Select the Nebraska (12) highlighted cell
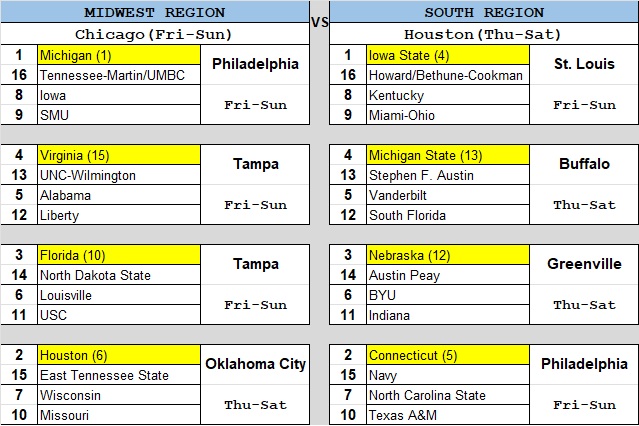The height and width of the screenshot is (426, 639). point(448,255)
